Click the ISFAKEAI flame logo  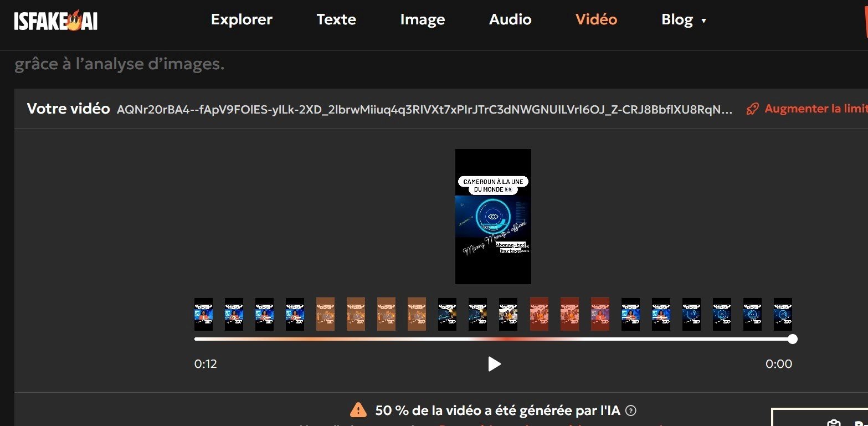[55, 21]
